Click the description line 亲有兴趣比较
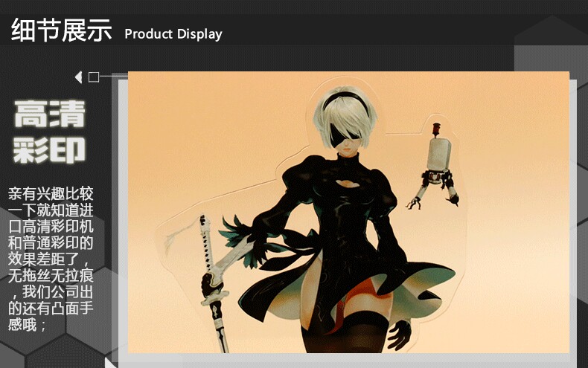Viewport: 588px width, 368px height. click(51, 194)
